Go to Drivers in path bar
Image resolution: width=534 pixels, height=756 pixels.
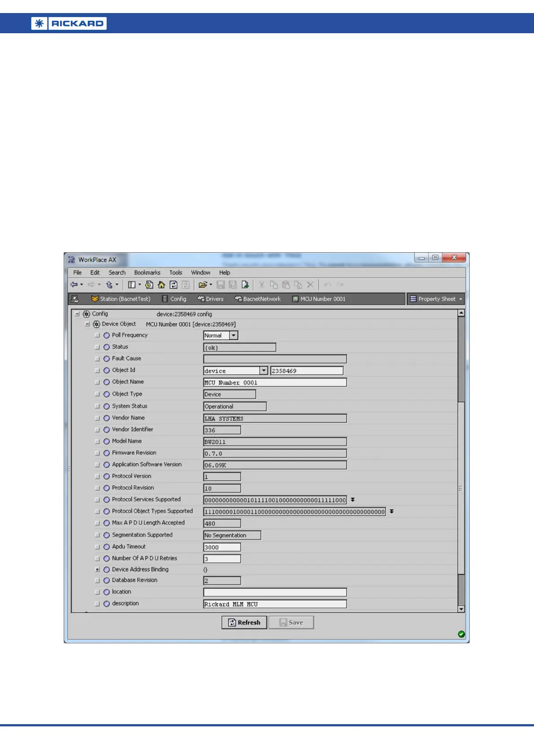tap(210, 299)
